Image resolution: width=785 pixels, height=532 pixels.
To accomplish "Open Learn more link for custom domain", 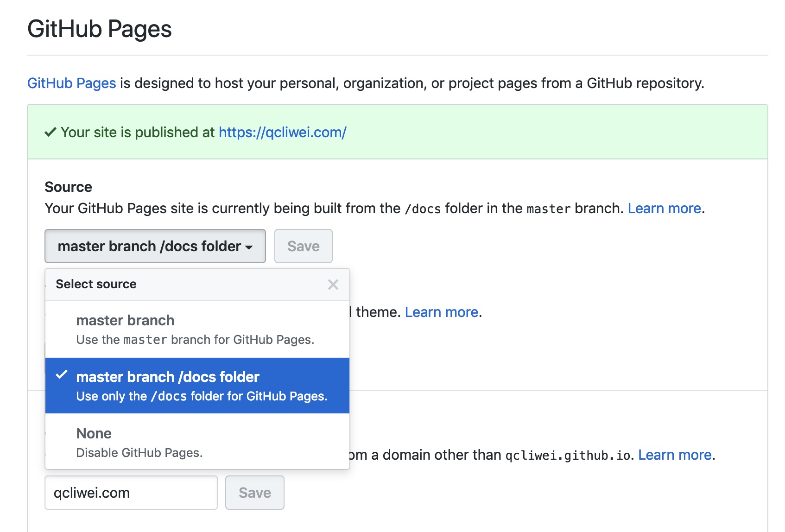I will tap(675, 455).
